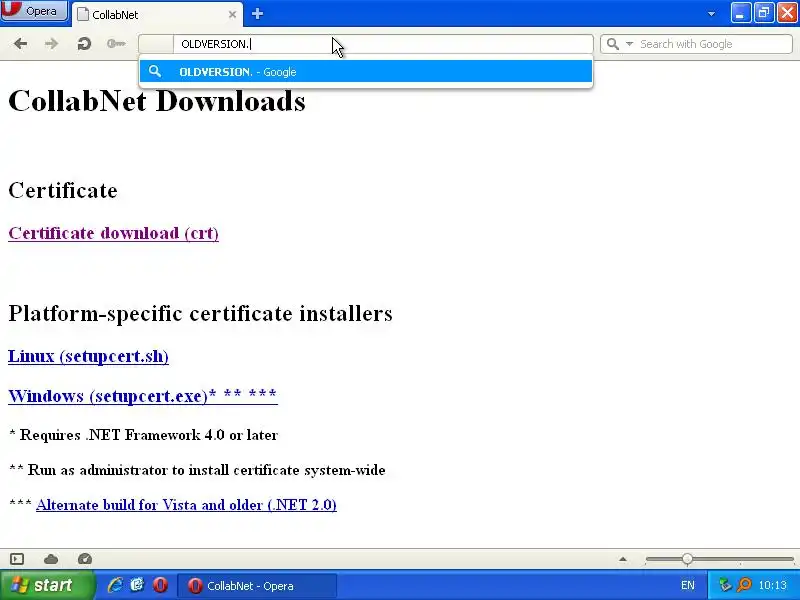Select the OLDVERSION. - Google suggestion

pyautogui.click(x=366, y=71)
